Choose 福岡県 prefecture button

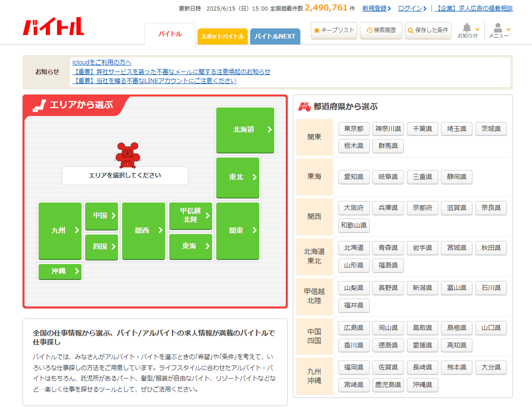pos(354,367)
